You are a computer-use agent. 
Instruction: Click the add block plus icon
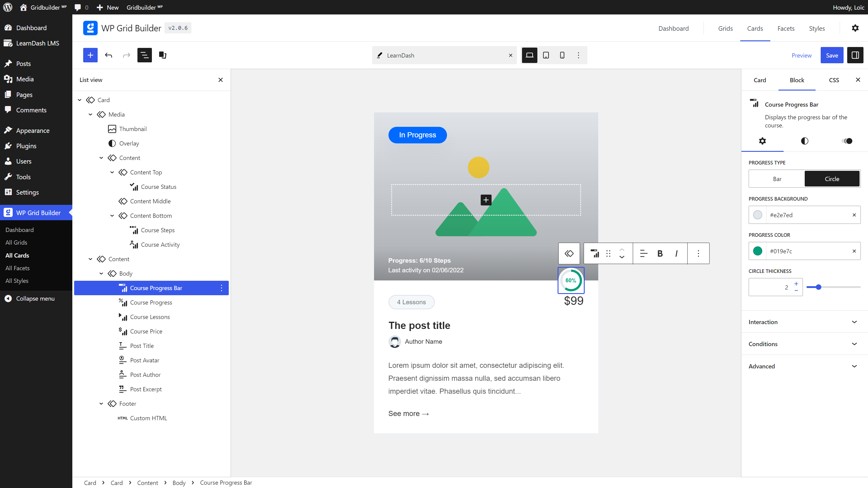[x=90, y=55]
